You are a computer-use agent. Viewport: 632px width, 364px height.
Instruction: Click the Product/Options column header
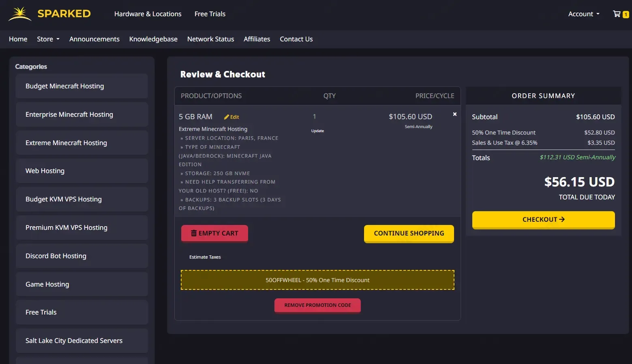pos(211,96)
